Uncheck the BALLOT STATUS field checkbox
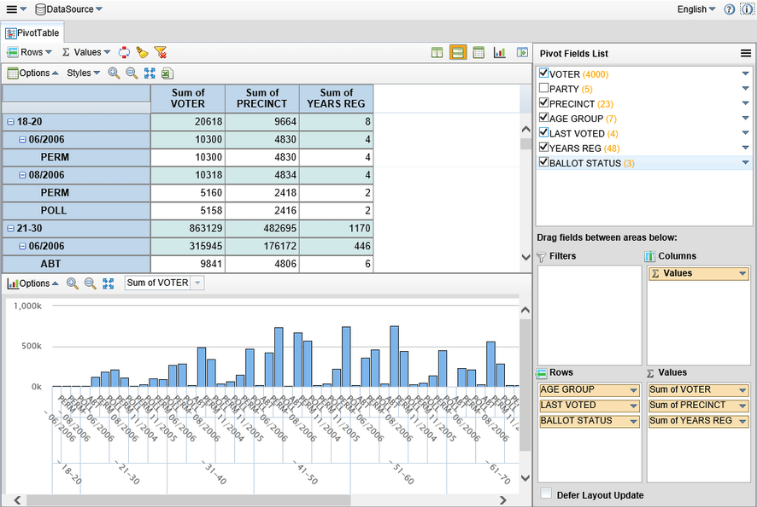This screenshot has height=507, width=757. (543, 162)
